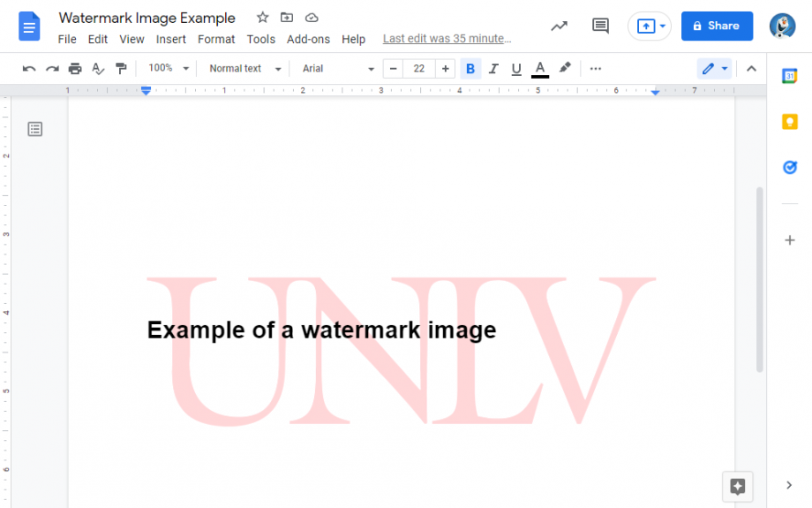Open the Insert menu

click(171, 40)
